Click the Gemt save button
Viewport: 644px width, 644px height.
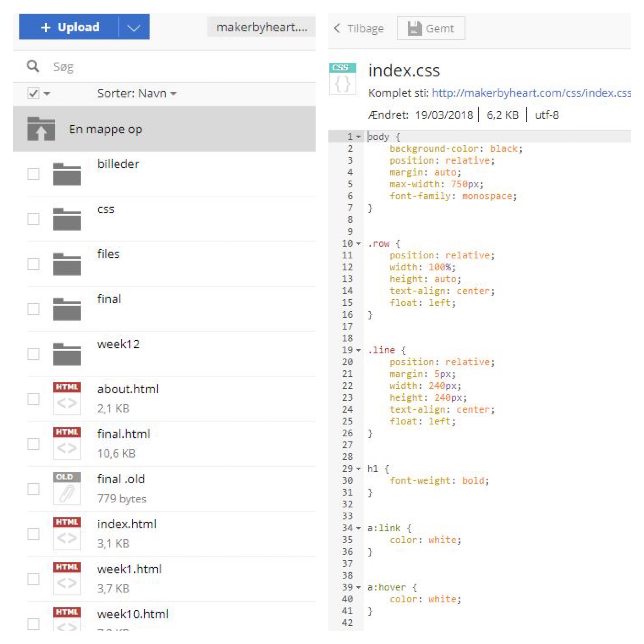click(x=431, y=29)
